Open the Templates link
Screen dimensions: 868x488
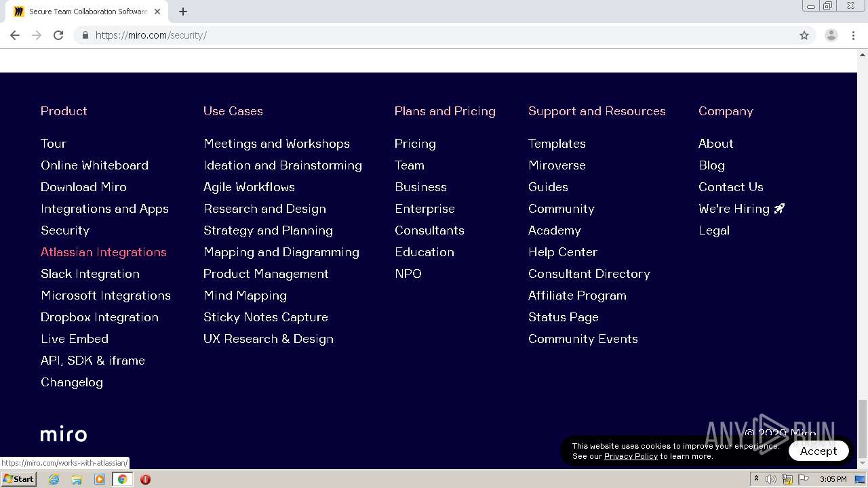557,144
